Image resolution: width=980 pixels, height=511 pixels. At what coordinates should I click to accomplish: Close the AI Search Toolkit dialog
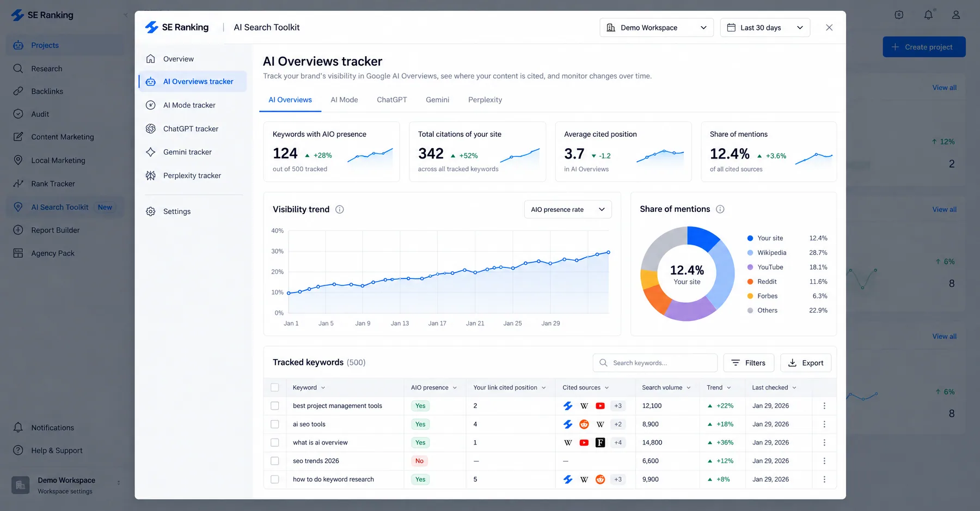[x=829, y=27]
